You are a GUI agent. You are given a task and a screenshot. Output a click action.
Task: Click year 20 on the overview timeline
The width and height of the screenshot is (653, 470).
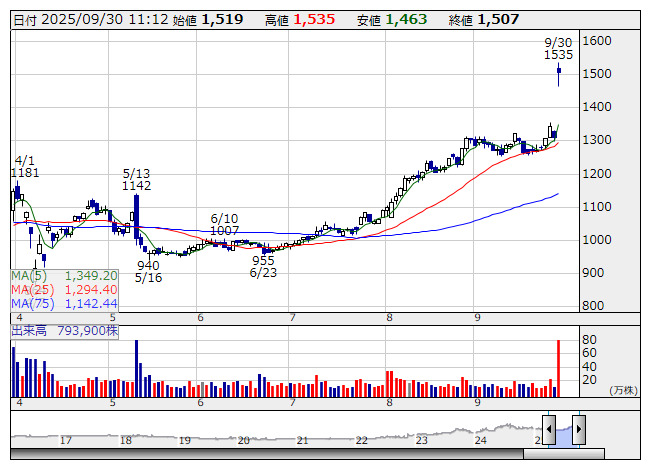point(244,440)
